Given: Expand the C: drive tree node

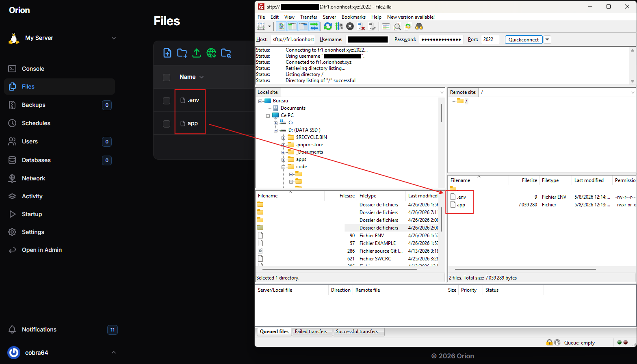Looking at the screenshot, I should pyautogui.click(x=276, y=123).
